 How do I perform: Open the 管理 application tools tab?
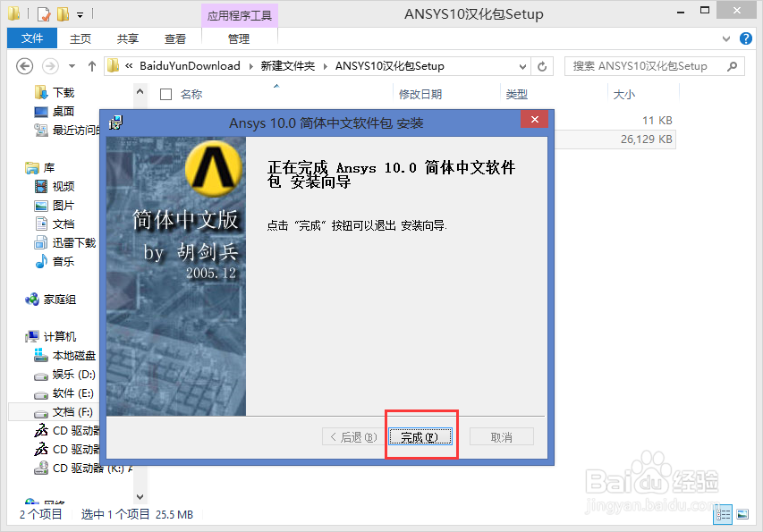(239, 38)
